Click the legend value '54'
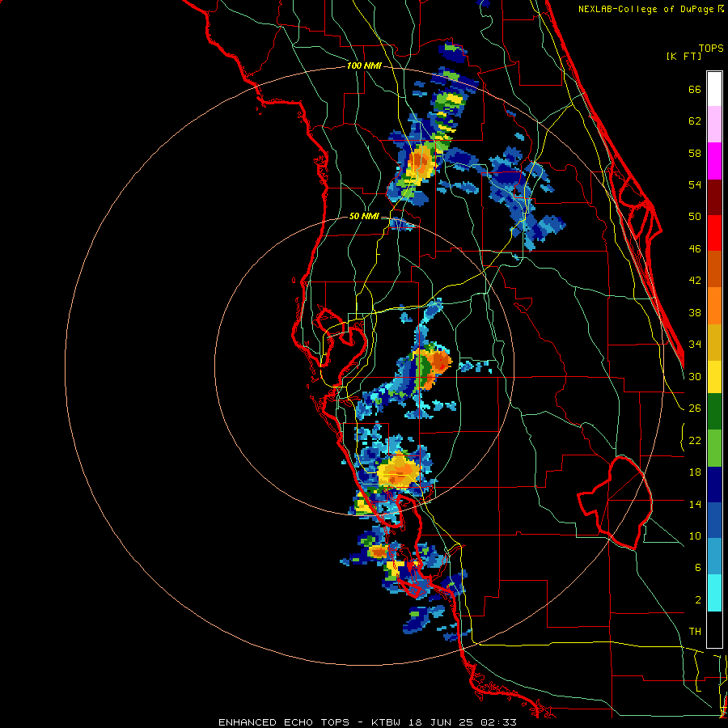This screenshot has height=728, width=728. [x=695, y=184]
